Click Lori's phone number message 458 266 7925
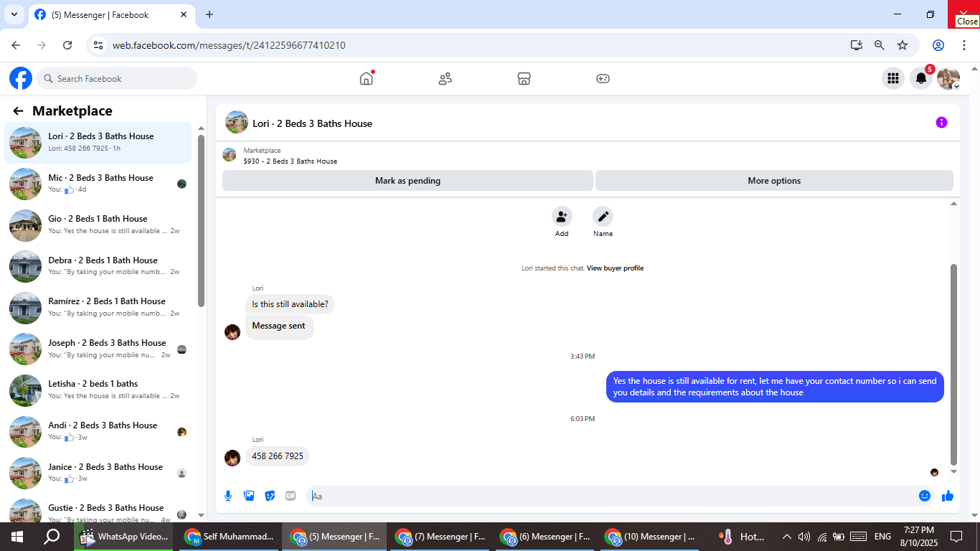Viewport: 980px width, 551px height. [278, 456]
